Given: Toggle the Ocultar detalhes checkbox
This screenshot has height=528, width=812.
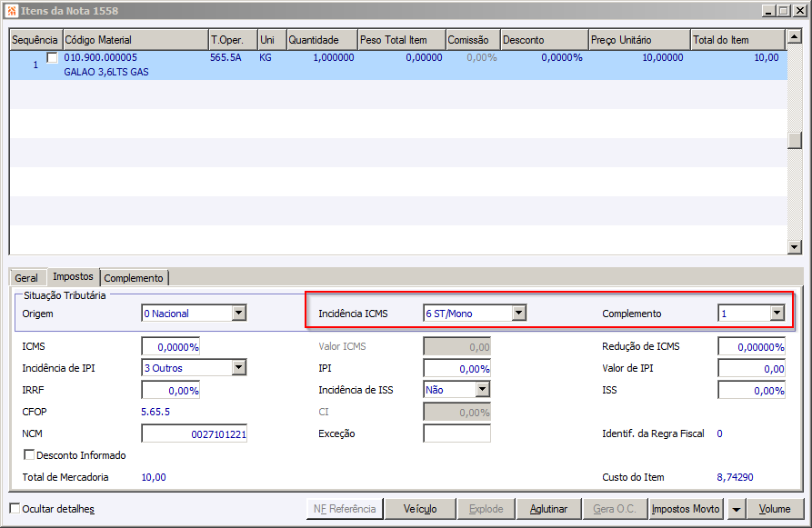Looking at the screenshot, I should point(15,508).
